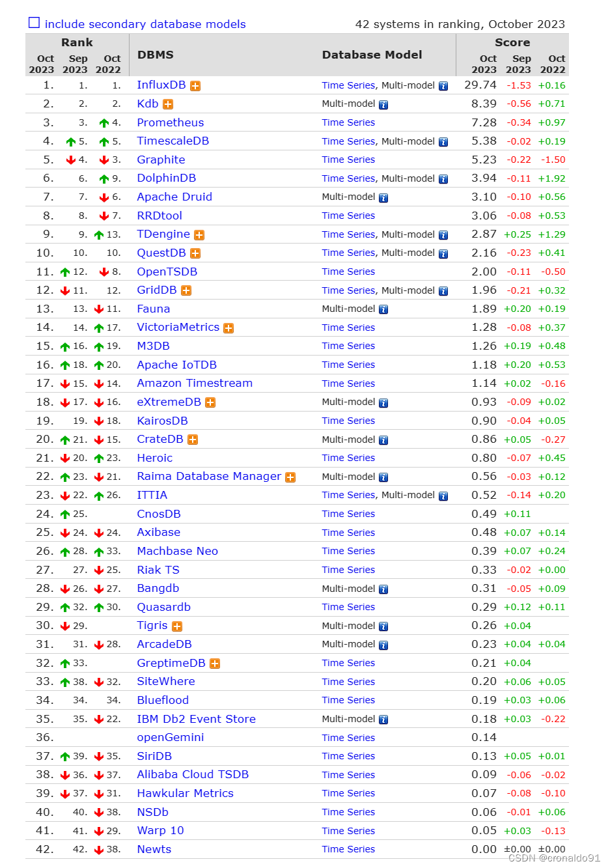
Task: Click the orange plus icon beside GreptimeDB
Action: coord(215,664)
